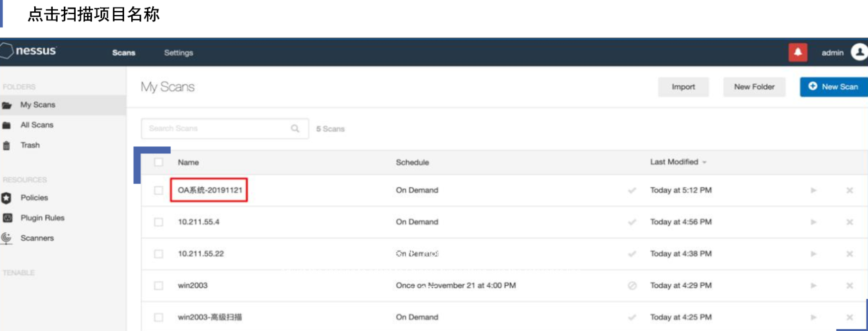Open the Trash folder in sidebar
Screen dimensions: 868x331
click(30, 145)
